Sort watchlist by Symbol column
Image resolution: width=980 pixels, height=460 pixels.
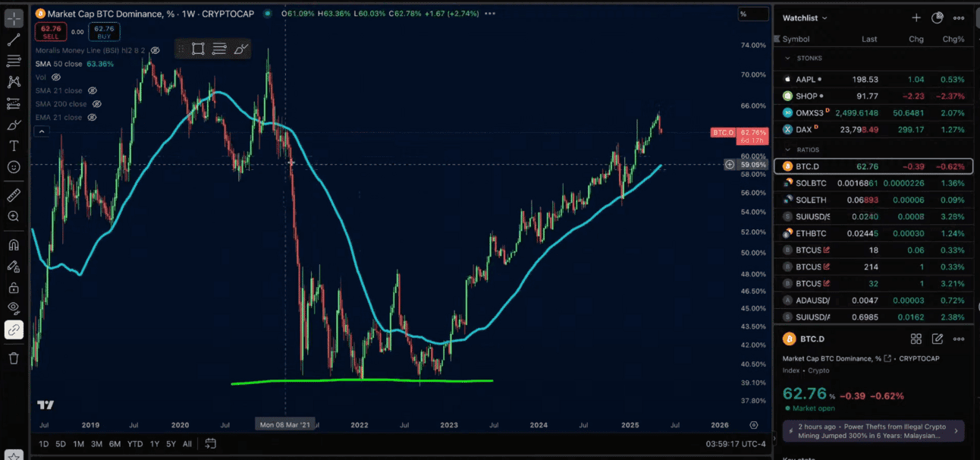(x=796, y=39)
